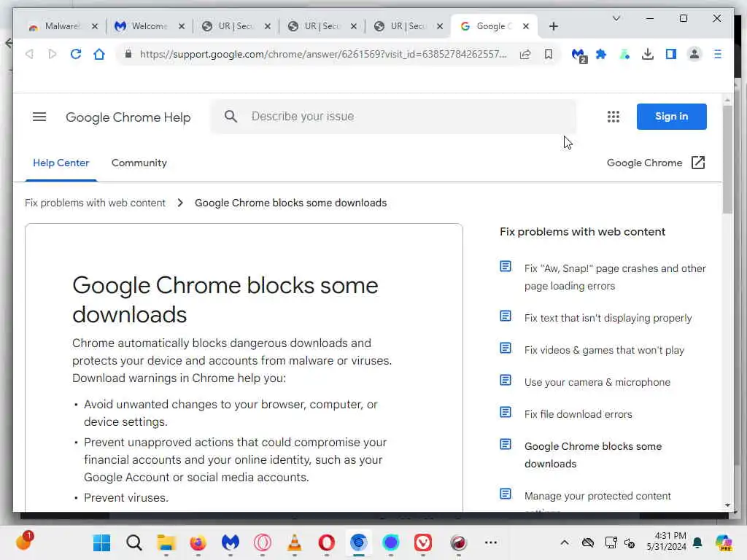Viewport: 747px width, 560px height.
Task: Open the profile avatar icon
Action: (x=694, y=54)
